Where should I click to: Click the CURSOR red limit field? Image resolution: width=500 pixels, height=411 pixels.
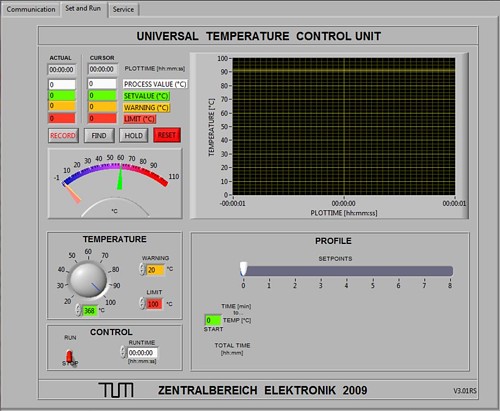click(102, 118)
